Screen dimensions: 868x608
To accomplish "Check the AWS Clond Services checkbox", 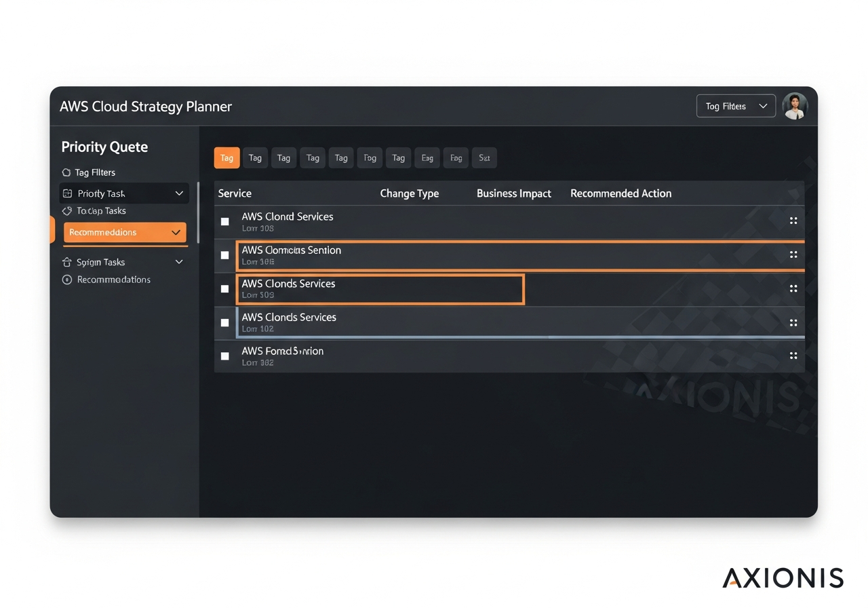I will click(224, 221).
